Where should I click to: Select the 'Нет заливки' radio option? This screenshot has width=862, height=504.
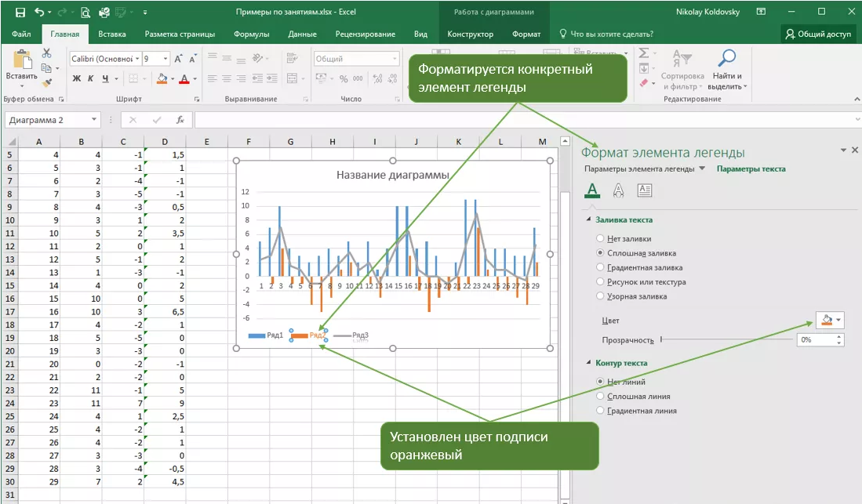600,238
